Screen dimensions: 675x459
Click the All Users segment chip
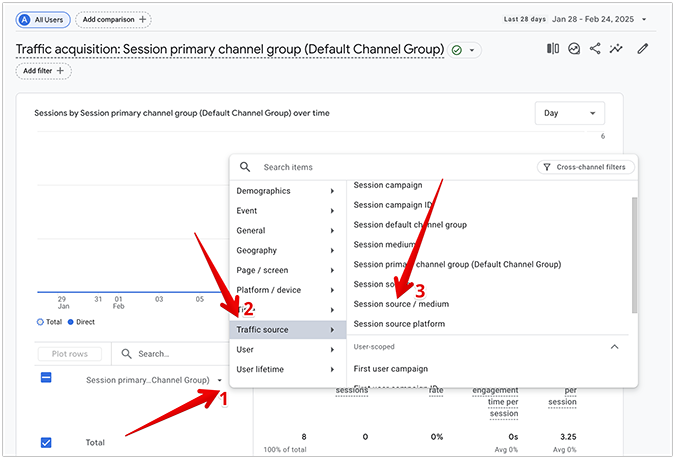pyautogui.click(x=43, y=20)
